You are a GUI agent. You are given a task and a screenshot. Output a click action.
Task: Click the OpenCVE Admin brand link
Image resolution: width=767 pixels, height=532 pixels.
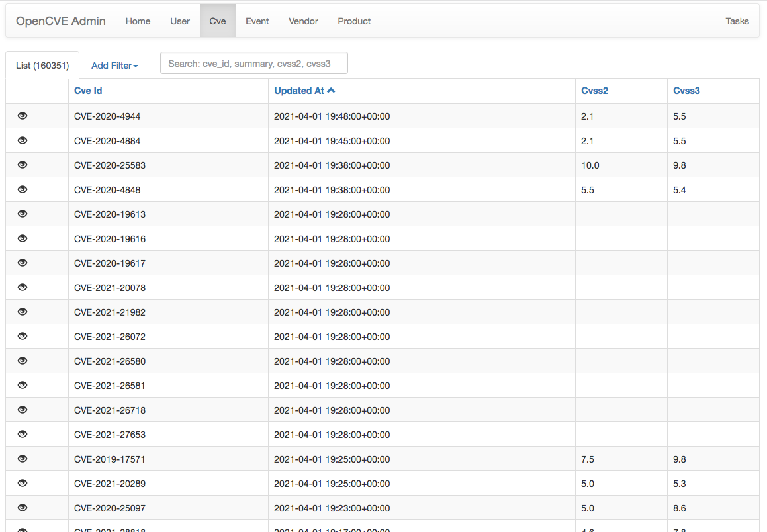[60, 21]
